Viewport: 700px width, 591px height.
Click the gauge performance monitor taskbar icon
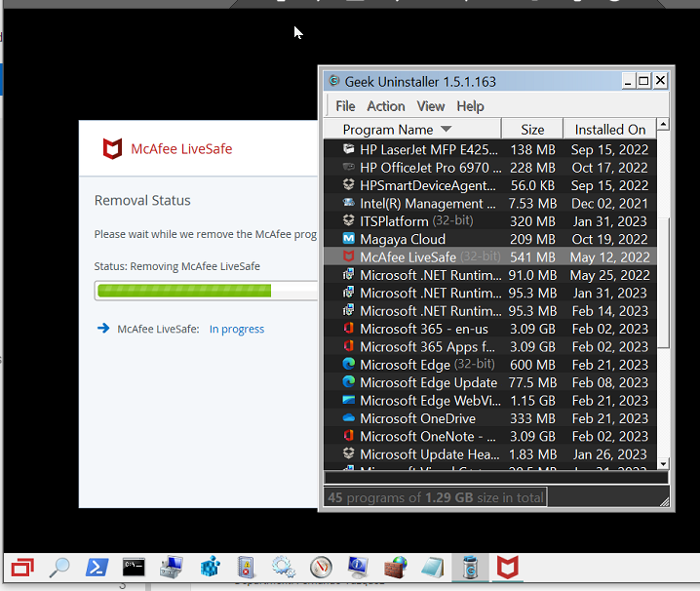[x=321, y=568]
